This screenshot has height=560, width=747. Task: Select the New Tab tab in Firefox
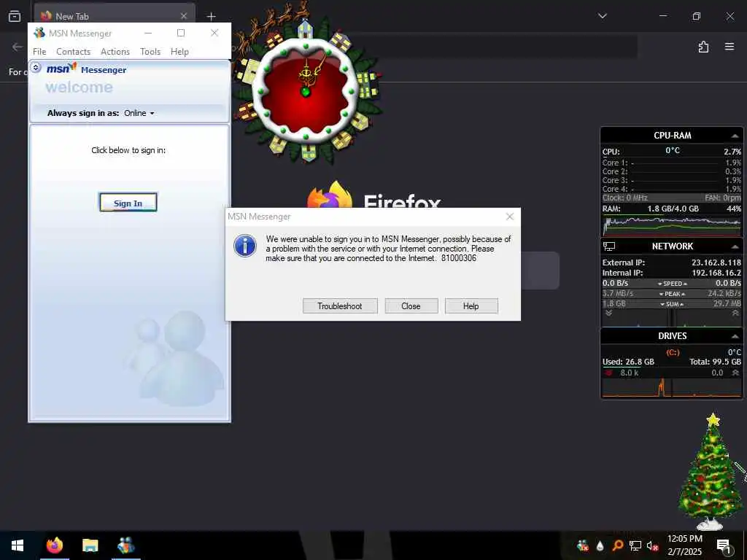pos(115,16)
